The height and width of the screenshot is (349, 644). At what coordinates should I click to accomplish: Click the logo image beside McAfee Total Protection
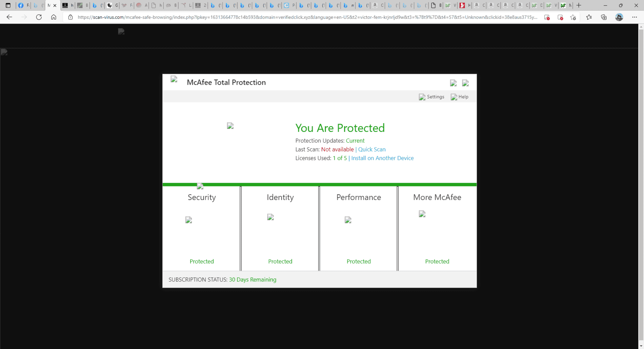point(174,80)
